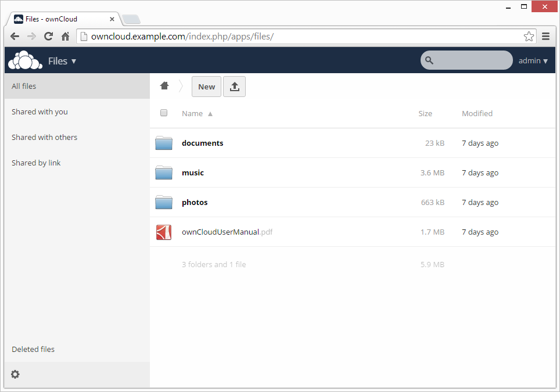Screen dimensions: 560x392
Task: Open the settings gear in sidebar
Action: click(15, 375)
